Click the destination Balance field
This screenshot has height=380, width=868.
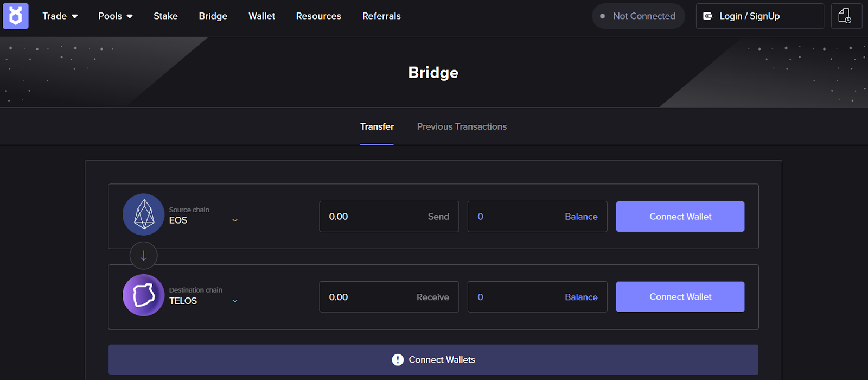(537, 297)
